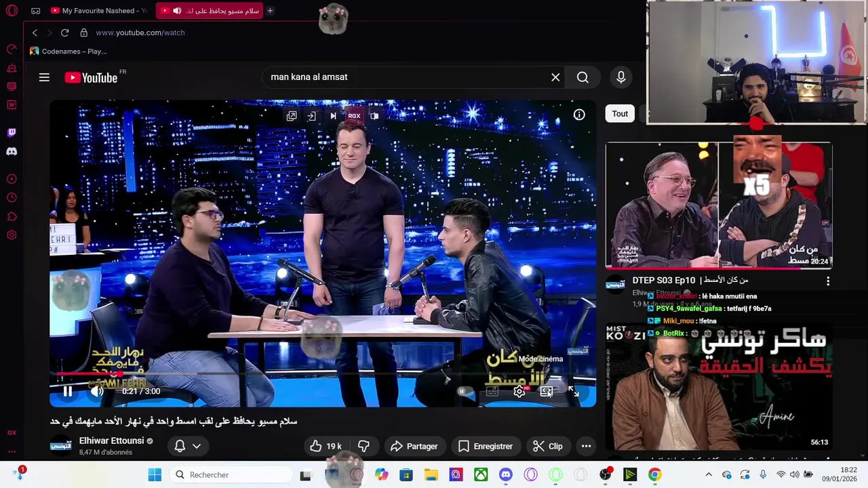This screenshot has height=488, width=868.
Task: Click the overlay arrow-into-panel icon on the video
Action: click(311, 116)
